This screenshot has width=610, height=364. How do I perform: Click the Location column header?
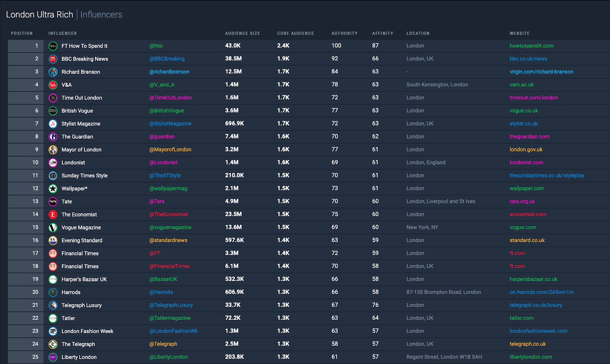tap(418, 34)
